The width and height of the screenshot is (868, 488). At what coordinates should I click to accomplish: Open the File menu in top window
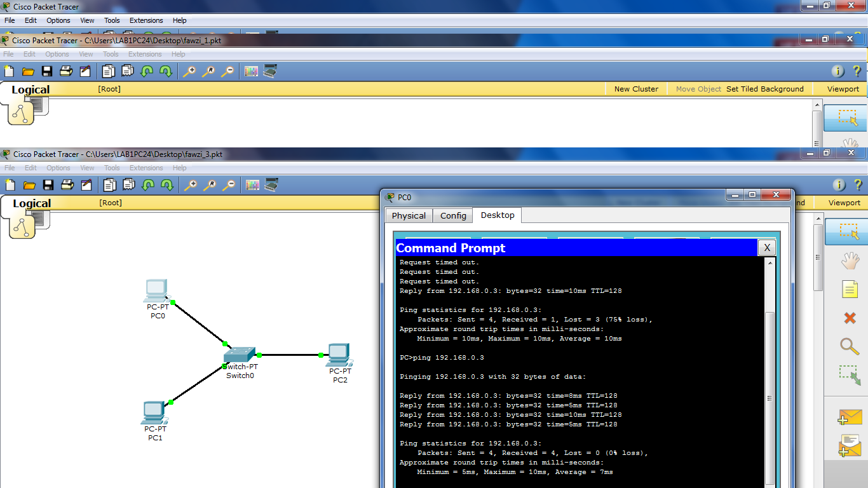click(x=10, y=20)
